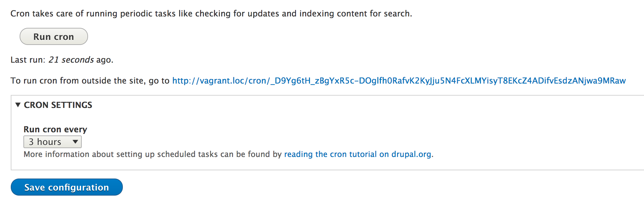Click "indexing content for search" in the intro
Screen dimensions: 644x207
point(355,14)
